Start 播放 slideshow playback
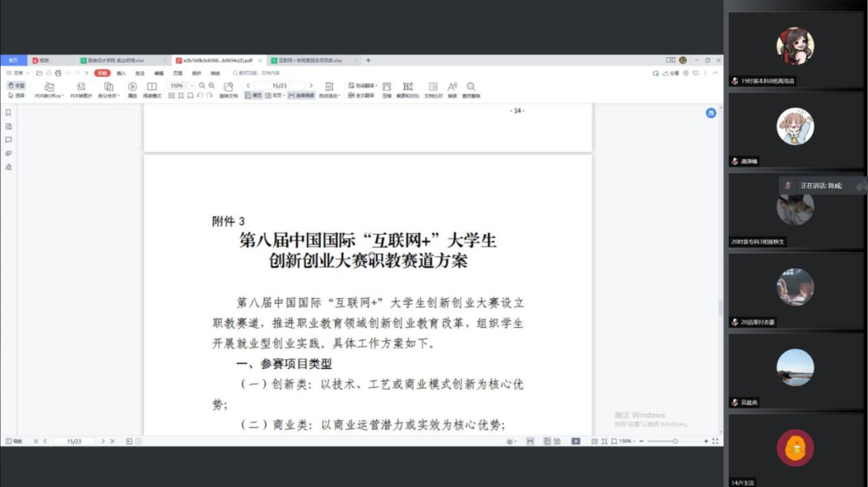Screen dimensions: 868x487 [x=132, y=89]
